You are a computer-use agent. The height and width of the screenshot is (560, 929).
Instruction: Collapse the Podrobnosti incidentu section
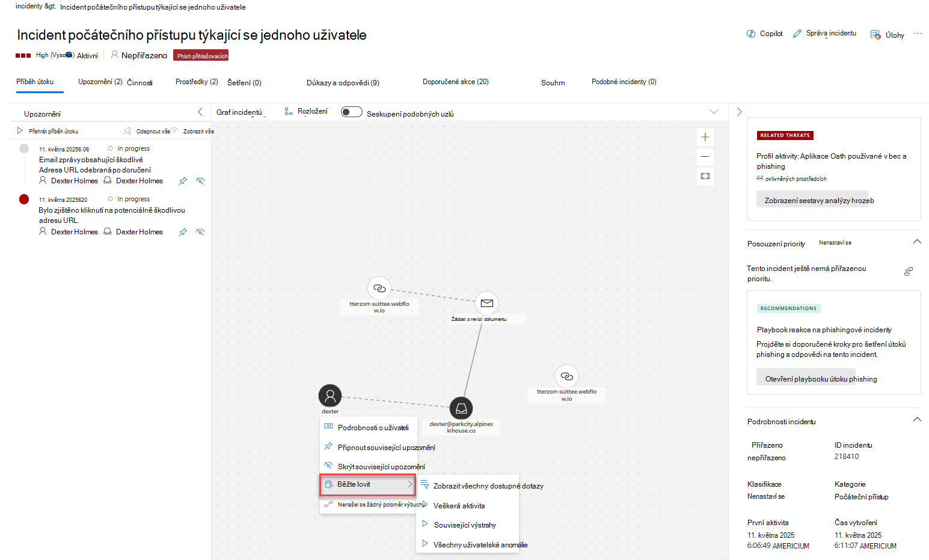click(917, 419)
